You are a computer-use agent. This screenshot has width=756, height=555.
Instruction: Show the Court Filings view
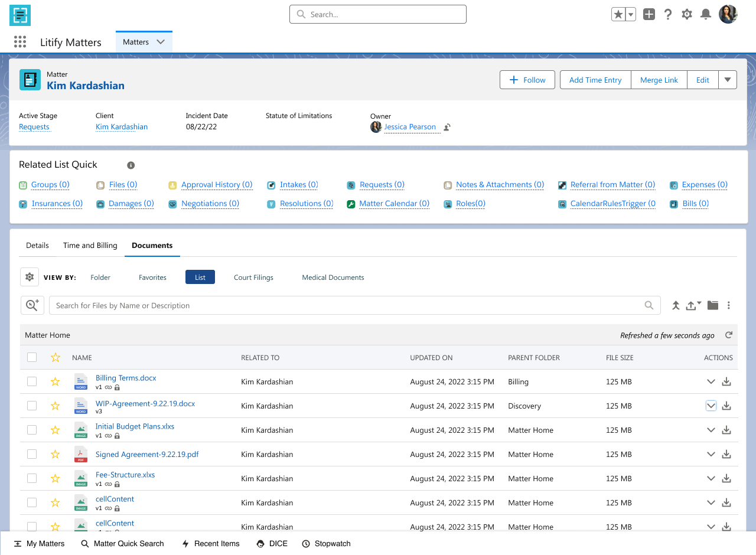click(x=253, y=277)
